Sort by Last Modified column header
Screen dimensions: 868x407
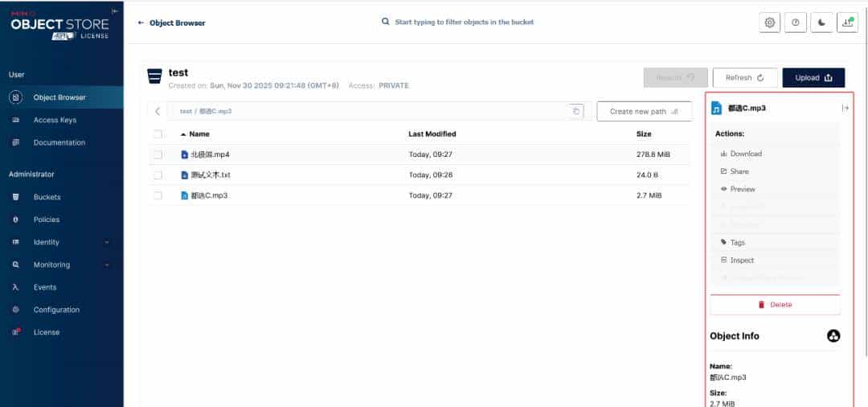point(432,134)
